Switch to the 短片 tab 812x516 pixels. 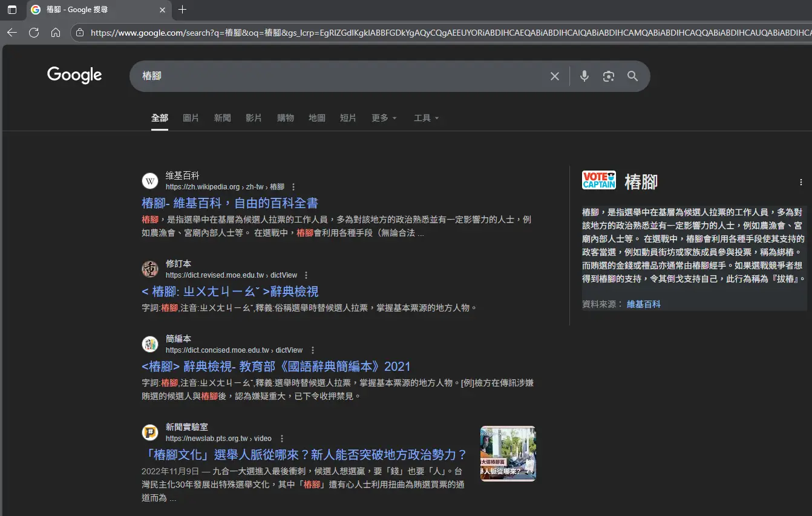(349, 118)
